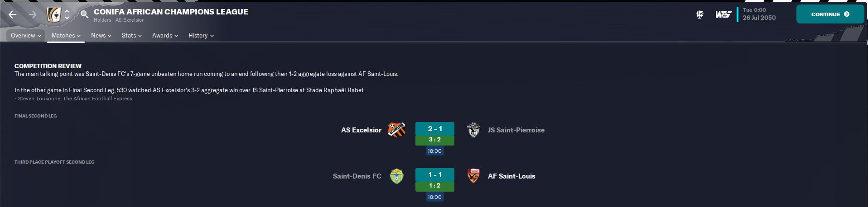Open AS Excelsior club crest

click(x=397, y=130)
